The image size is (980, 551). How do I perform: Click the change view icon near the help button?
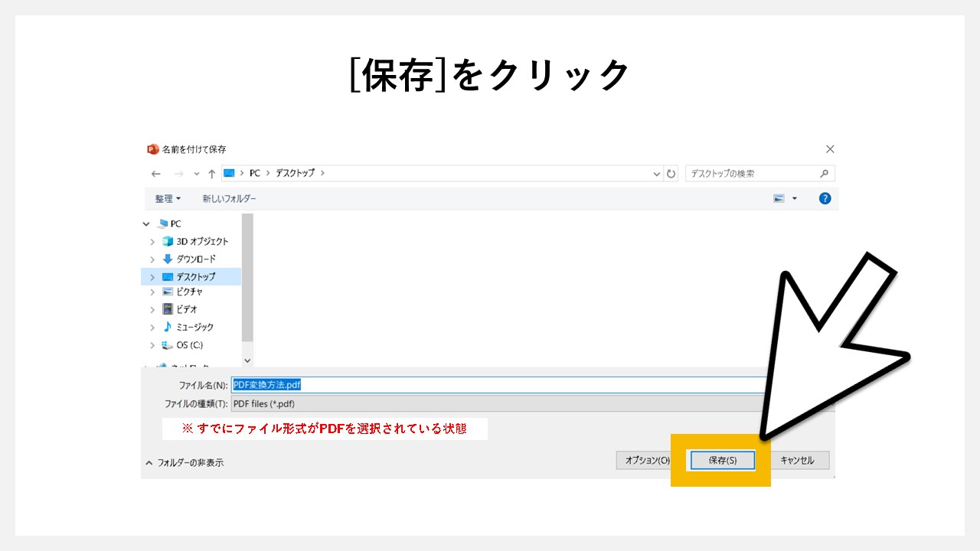[778, 197]
